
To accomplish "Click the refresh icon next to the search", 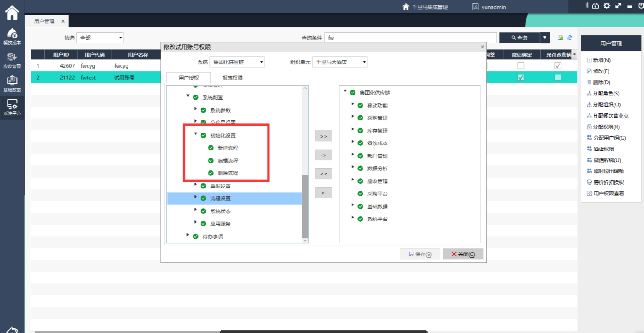I will point(570,38).
